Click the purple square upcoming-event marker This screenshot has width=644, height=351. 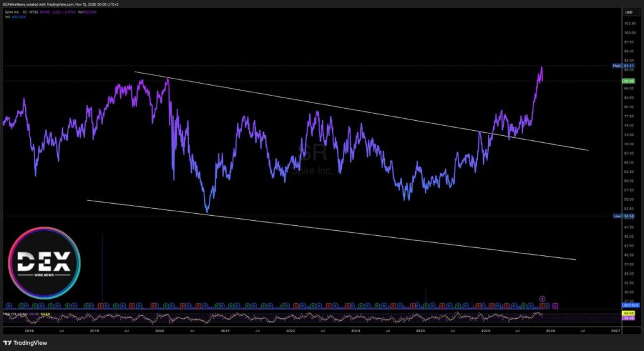pyautogui.click(x=555, y=306)
